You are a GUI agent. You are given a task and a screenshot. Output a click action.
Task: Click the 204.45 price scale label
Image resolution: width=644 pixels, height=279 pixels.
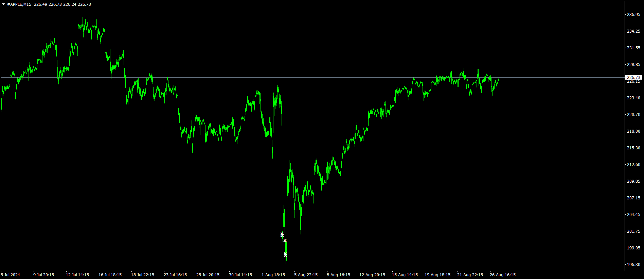[633, 215]
